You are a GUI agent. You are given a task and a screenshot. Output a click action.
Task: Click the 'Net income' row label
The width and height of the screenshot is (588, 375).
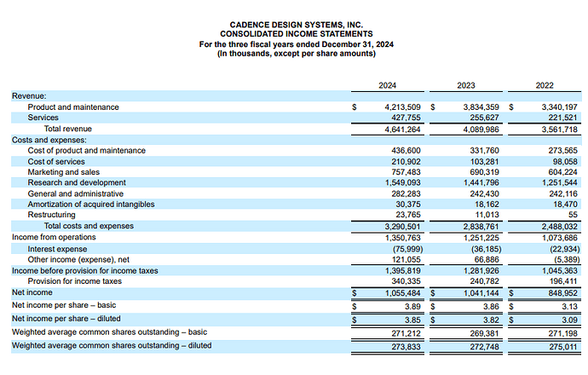32,292
